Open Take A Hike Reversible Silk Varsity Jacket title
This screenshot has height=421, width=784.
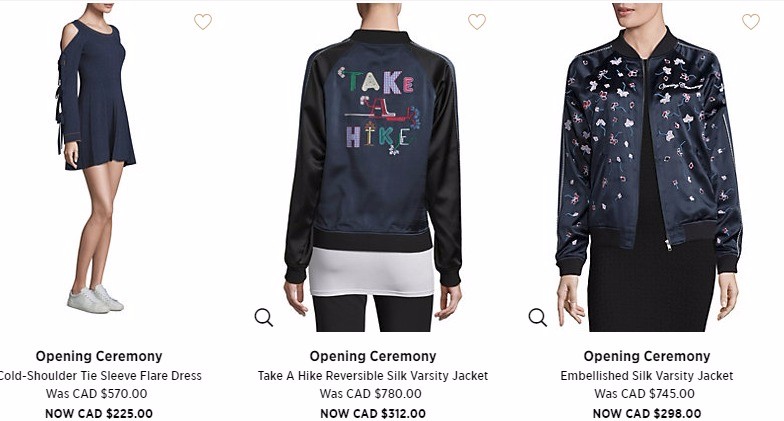pos(373,376)
